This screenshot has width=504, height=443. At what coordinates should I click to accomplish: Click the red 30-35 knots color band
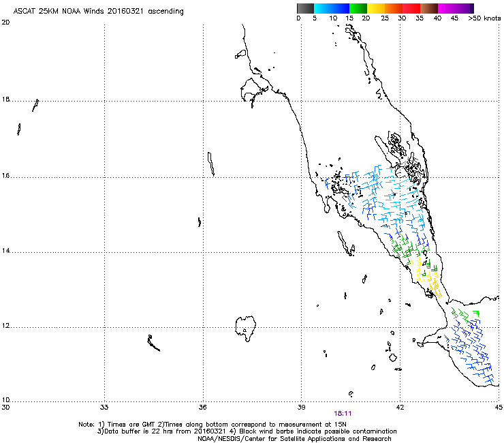(x=411, y=8)
